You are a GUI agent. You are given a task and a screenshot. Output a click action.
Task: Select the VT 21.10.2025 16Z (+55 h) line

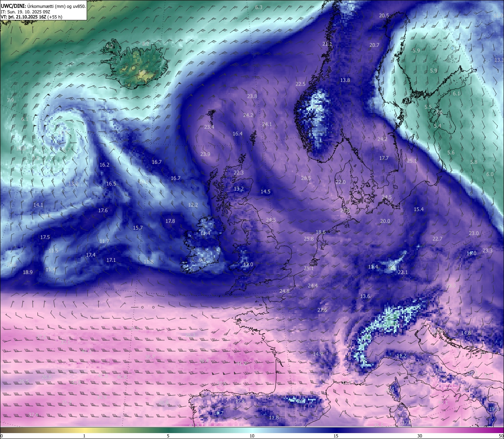coord(31,17)
